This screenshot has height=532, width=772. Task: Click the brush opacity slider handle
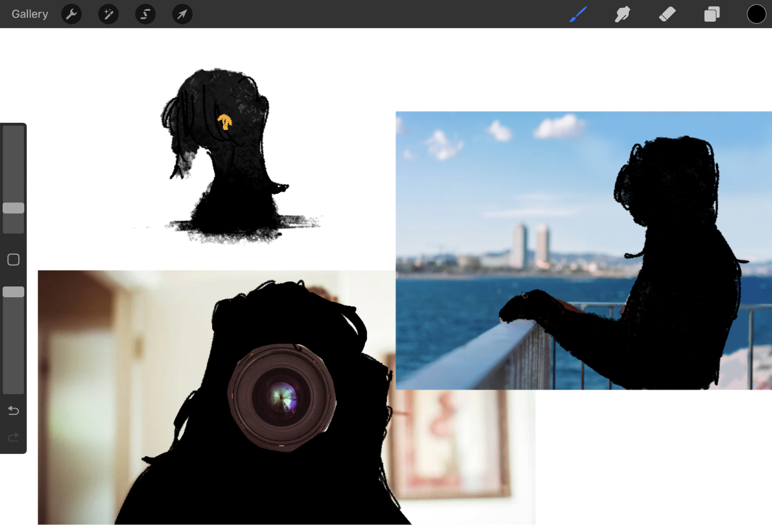[14, 292]
